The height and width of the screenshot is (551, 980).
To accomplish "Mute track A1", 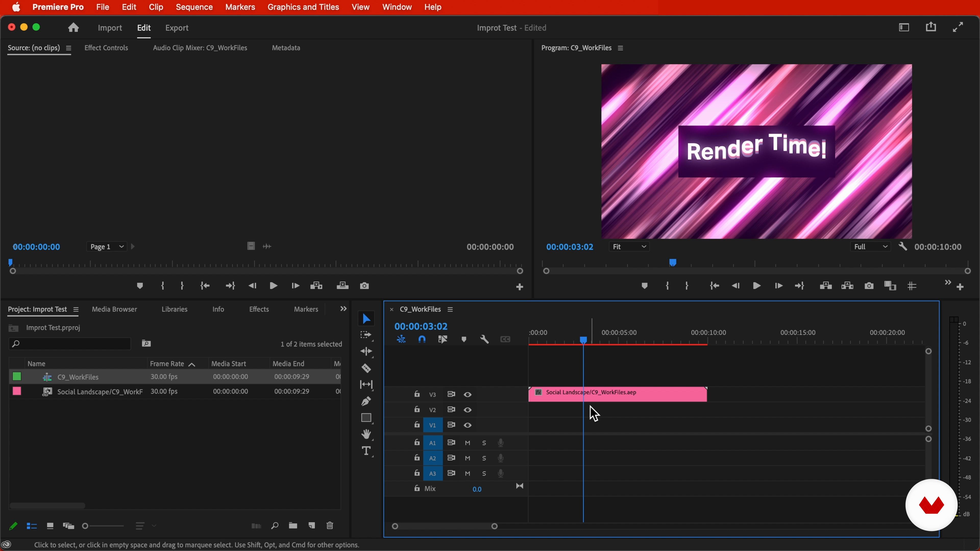I will pos(468,443).
